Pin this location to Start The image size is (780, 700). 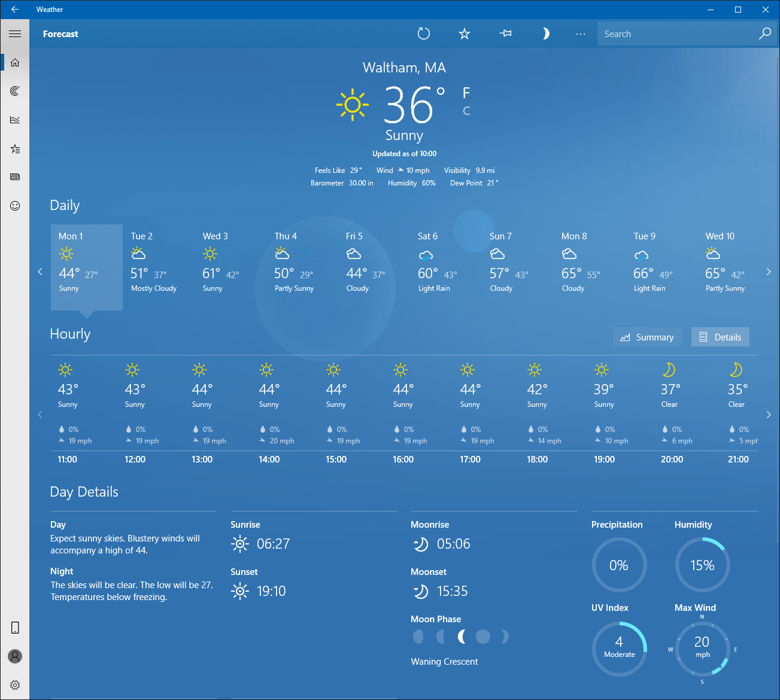(505, 34)
